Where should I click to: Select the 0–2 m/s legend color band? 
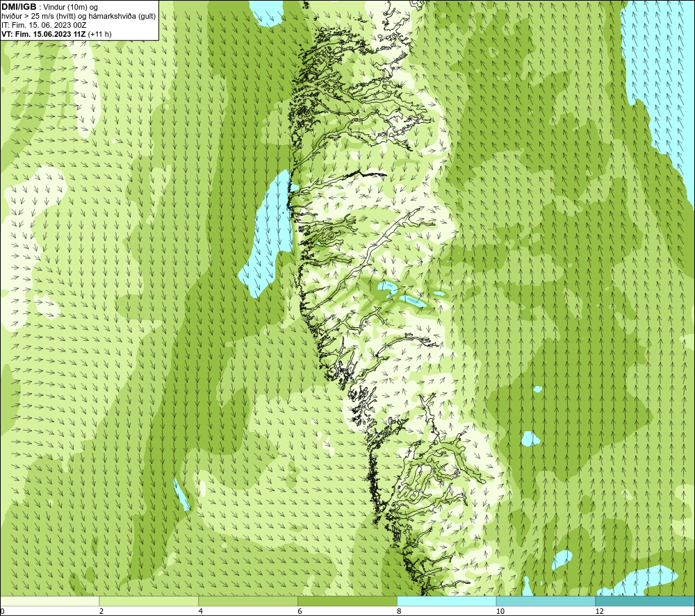49,601
